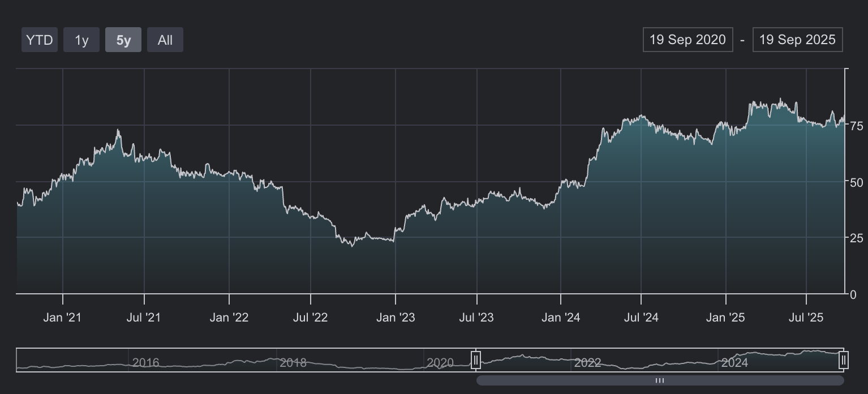Select the YTD range button
This screenshot has height=394, width=868.
coord(40,40)
